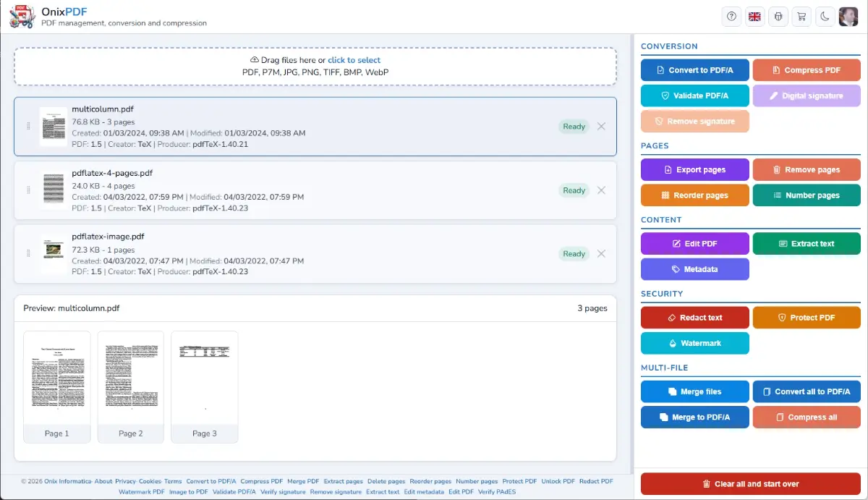Click the Convert to PDF/A sidebar button

pos(695,70)
